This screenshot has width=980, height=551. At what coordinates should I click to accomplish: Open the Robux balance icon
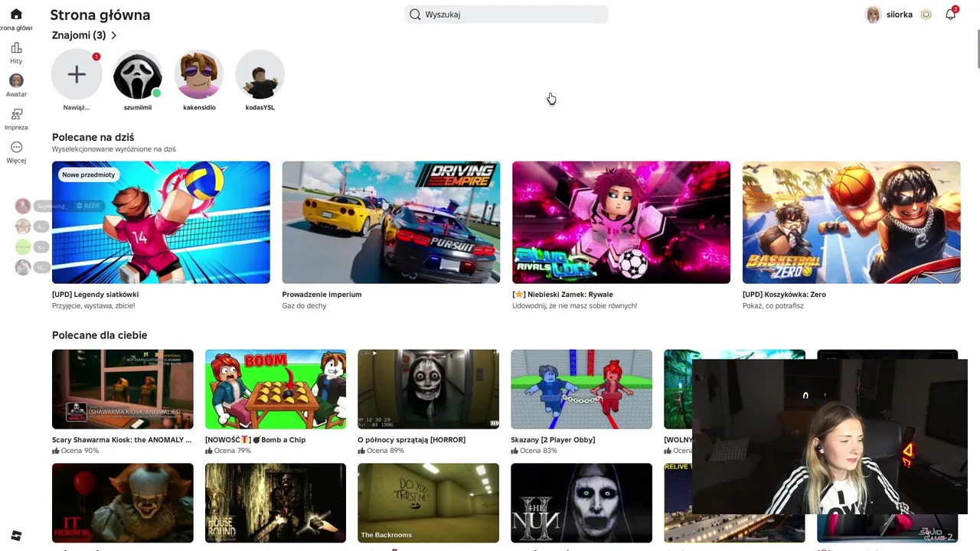point(926,15)
